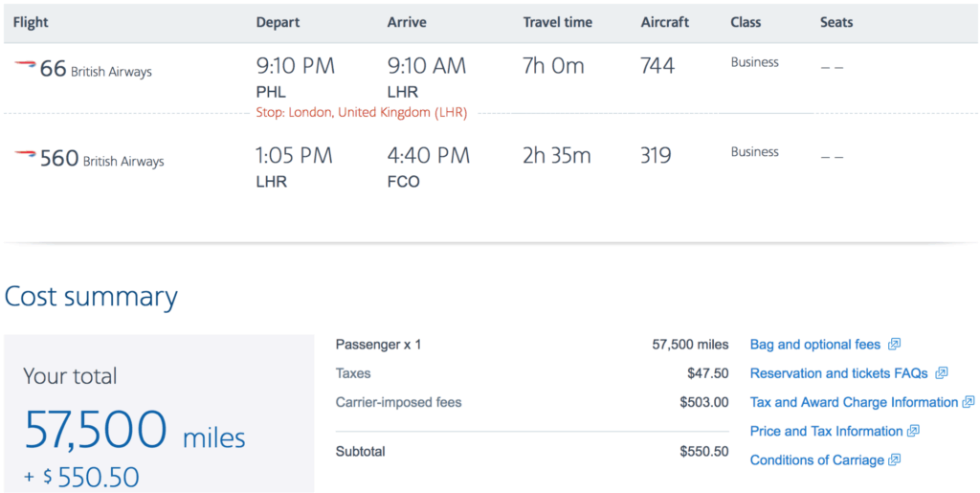Click the British Airways logo for flight 66
980x493 pixels.
coord(25,64)
